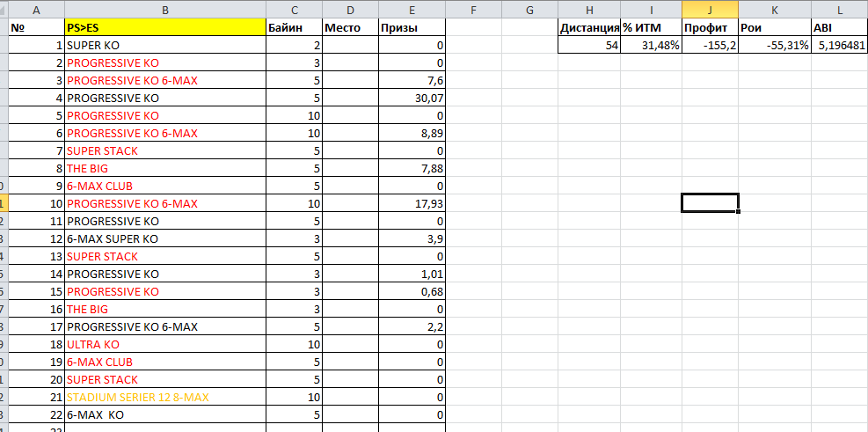Screen dimensions: 868x432
Task: Click the ABI header cell
Action: pos(839,27)
